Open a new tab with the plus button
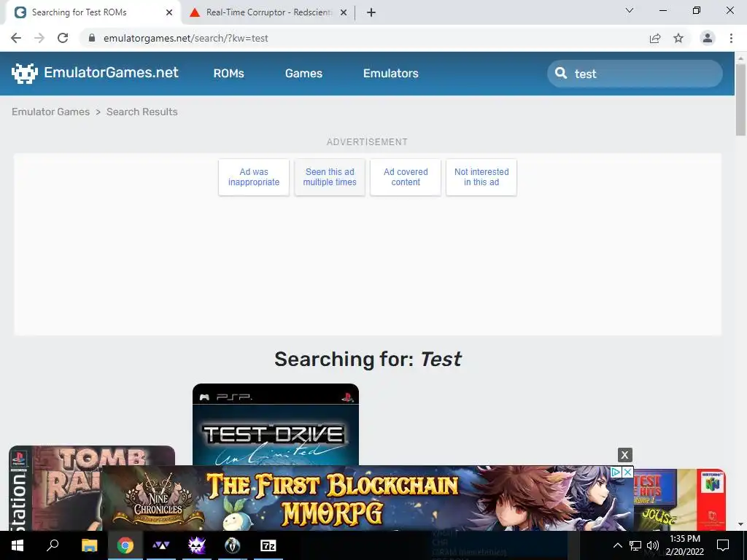The image size is (747, 560). click(371, 12)
